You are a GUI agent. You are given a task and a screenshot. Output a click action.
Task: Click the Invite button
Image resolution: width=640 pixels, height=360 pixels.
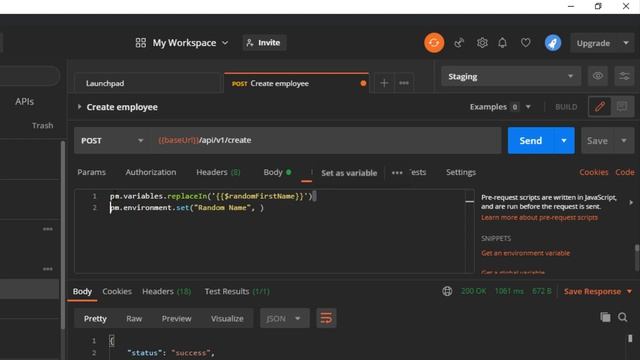pyautogui.click(x=264, y=43)
